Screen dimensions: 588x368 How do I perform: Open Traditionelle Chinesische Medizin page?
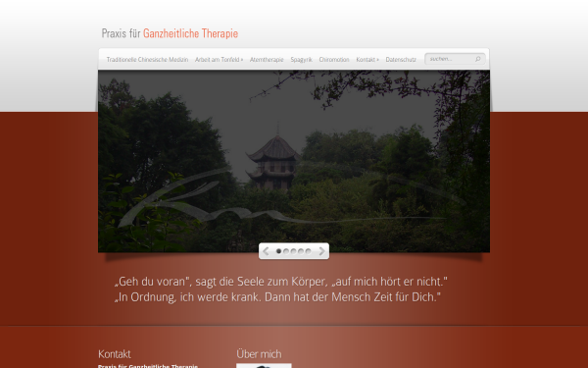coord(147,59)
